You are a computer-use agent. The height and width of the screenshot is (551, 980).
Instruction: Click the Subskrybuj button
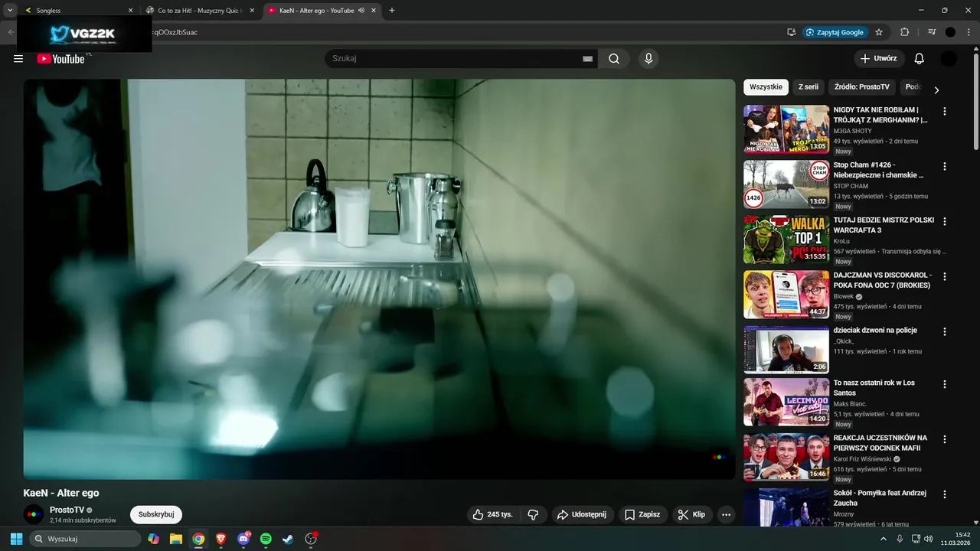(x=156, y=514)
